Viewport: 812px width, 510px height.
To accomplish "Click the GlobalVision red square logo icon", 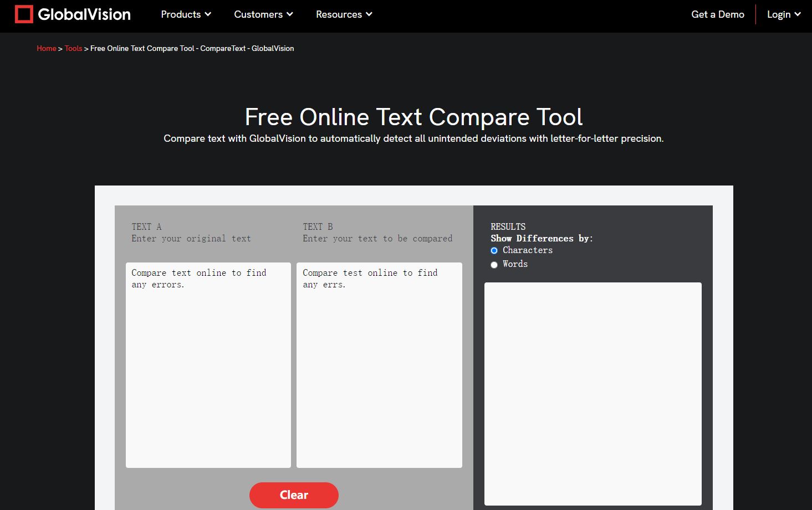I will coord(24,14).
